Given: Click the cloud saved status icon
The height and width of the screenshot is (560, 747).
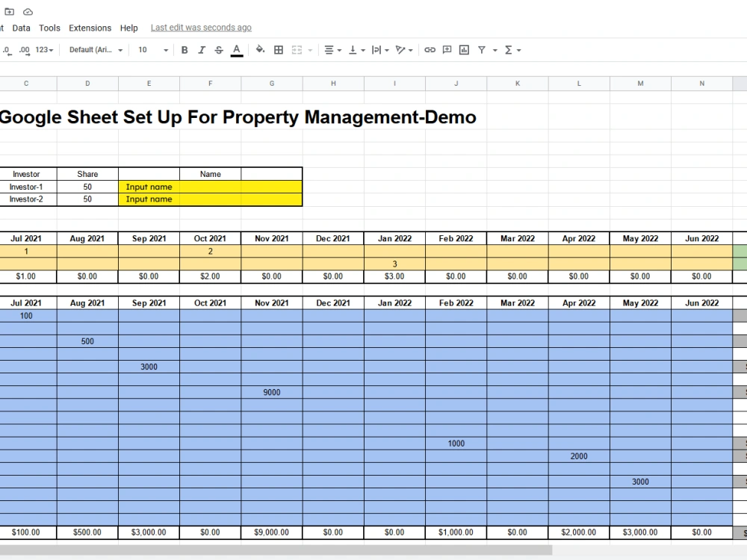Looking at the screenshot, I should (x=28, y=11).
